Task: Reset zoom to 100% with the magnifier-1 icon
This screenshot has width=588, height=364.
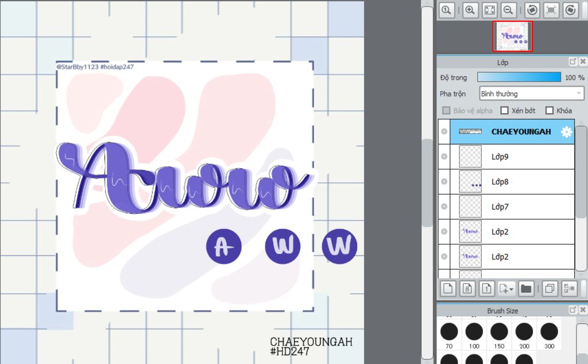Action: tap(446, 10)
